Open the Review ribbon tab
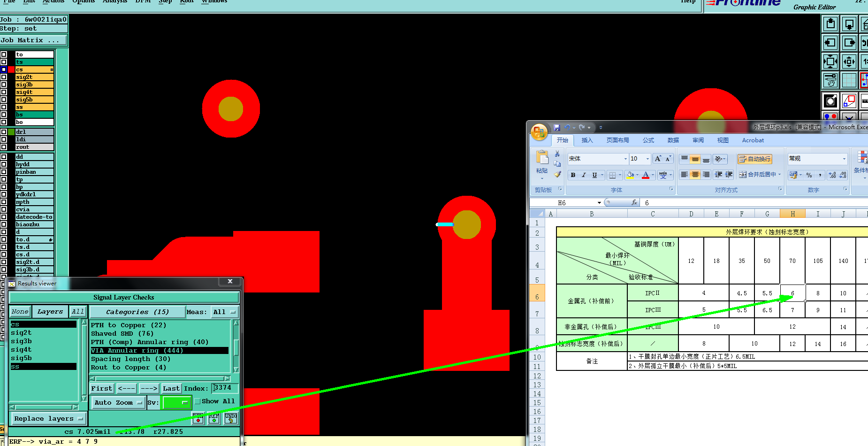This screenshot has height=446, width=868. click(x=698, y=140)
